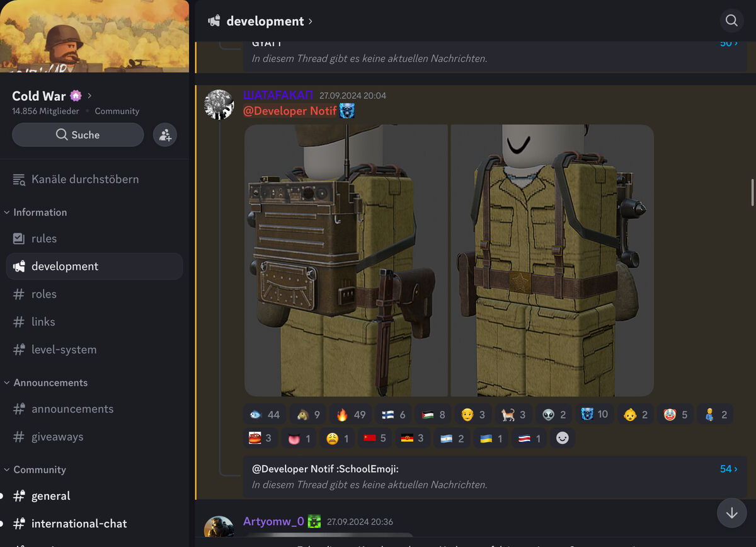This screenshot has height=547, width=756.
Task: Open the thread with 54 messages
Action: pyautogui.click(x=495, y=477)
